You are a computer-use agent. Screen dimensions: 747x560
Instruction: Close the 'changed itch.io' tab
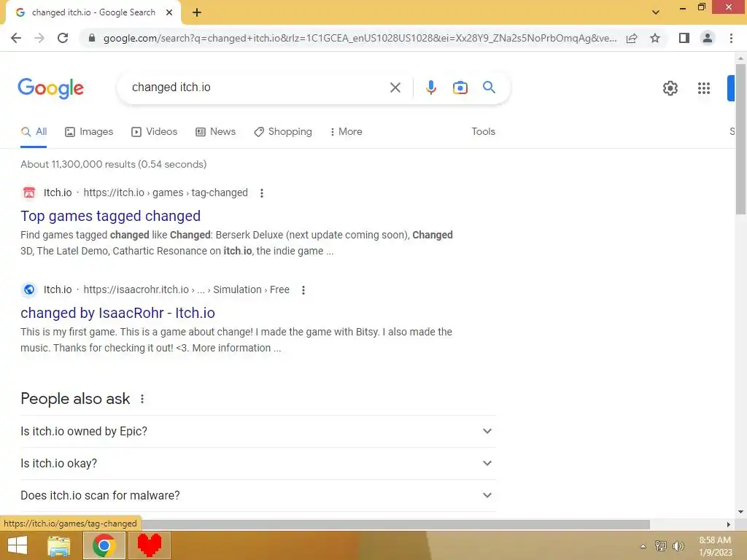tap(169, 12)
